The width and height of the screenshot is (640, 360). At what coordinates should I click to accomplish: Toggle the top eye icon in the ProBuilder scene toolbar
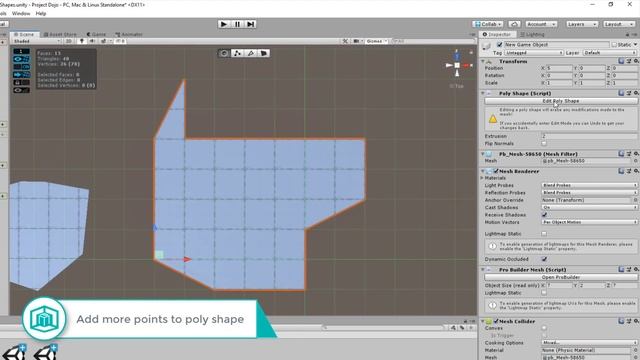click(x=21, y=59)
